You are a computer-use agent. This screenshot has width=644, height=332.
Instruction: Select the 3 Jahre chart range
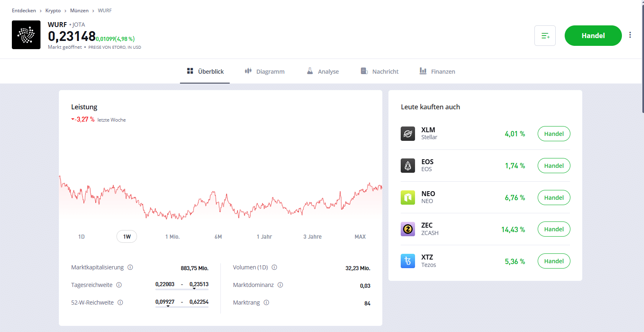312,237
